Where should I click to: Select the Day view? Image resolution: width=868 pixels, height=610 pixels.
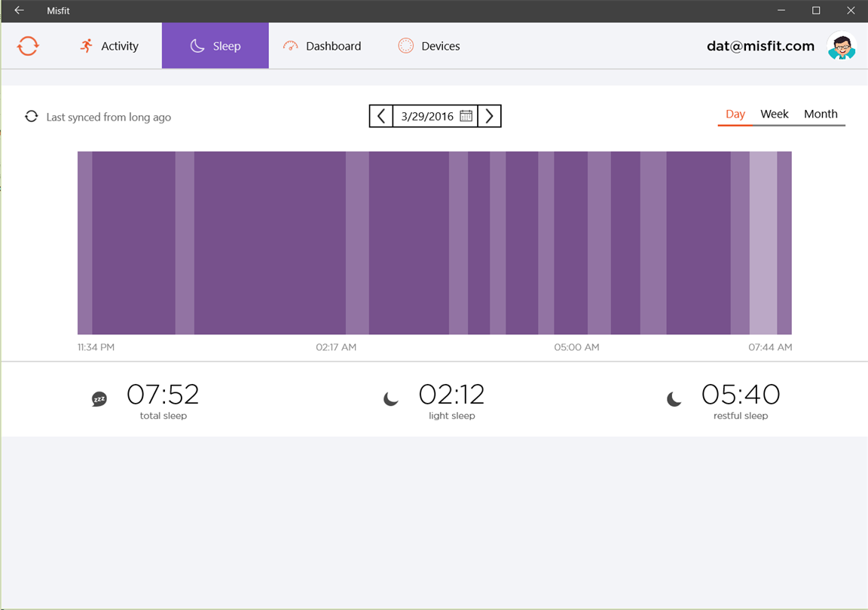[x=735, y=114]
